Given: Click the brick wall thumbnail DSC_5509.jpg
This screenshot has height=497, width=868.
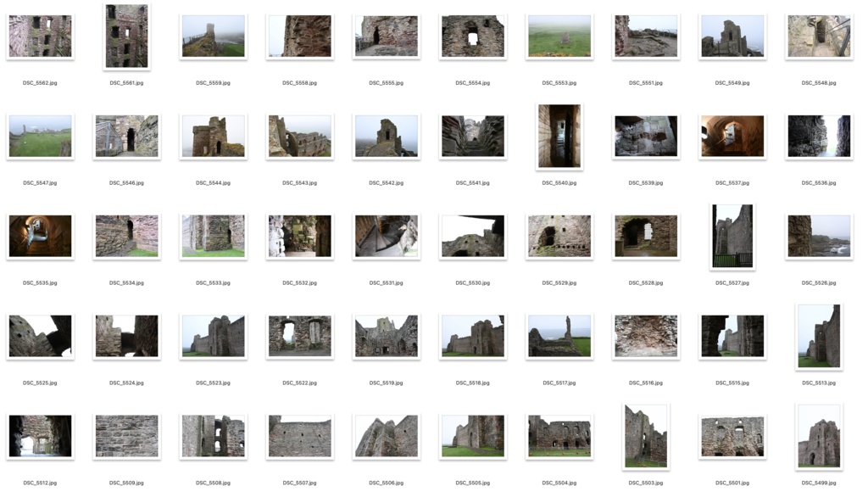Looking at the screenshot, I should point(126,436).
